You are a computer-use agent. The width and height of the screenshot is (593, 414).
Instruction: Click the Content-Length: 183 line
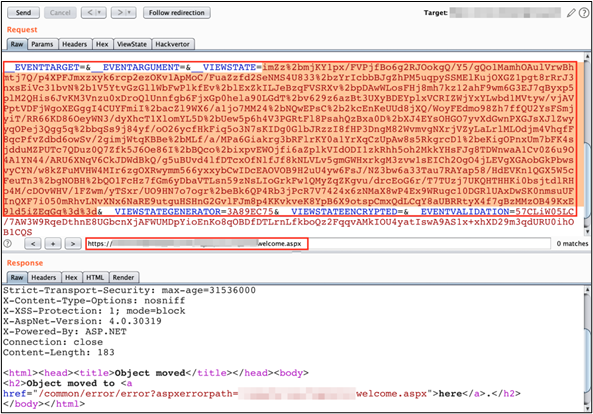[x=59, y=352]
